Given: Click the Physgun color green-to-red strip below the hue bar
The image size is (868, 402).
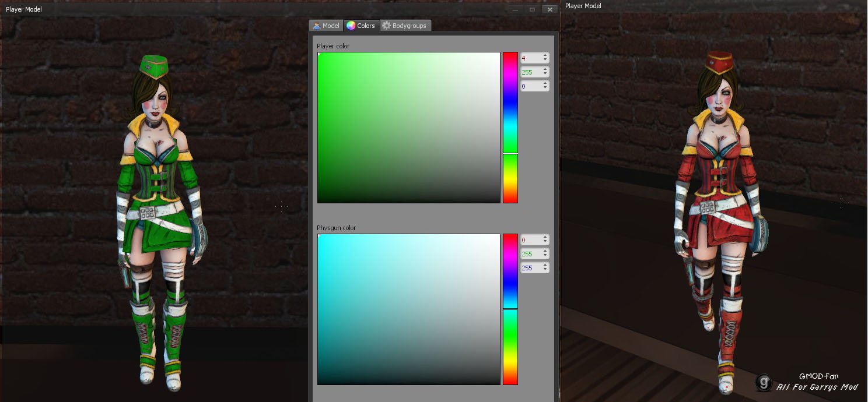Looking at the screenshot, I should [x=510, y=347].
